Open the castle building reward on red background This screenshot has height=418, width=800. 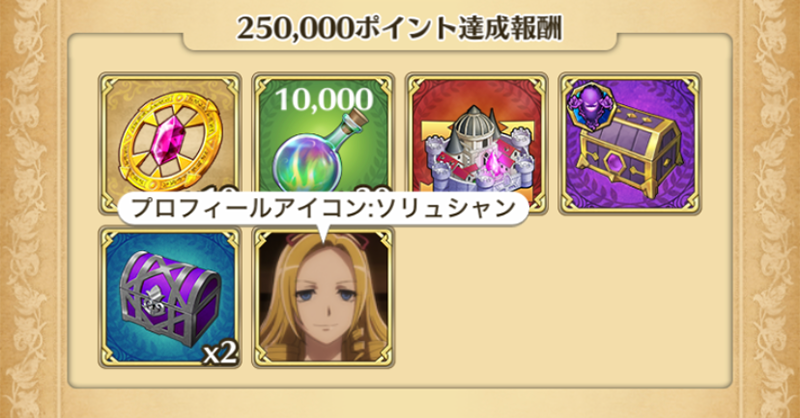click(x=477, y=143)
